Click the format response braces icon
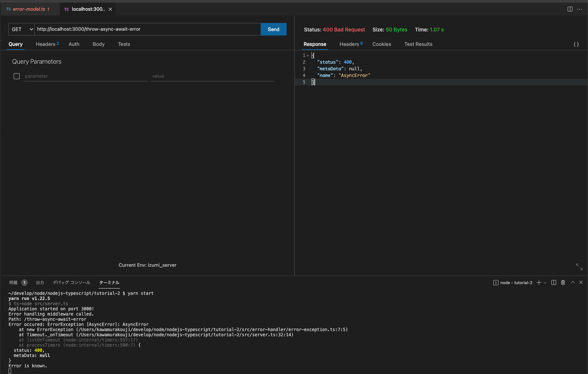This screenshot has width=588, height=374. coord(576,44)
